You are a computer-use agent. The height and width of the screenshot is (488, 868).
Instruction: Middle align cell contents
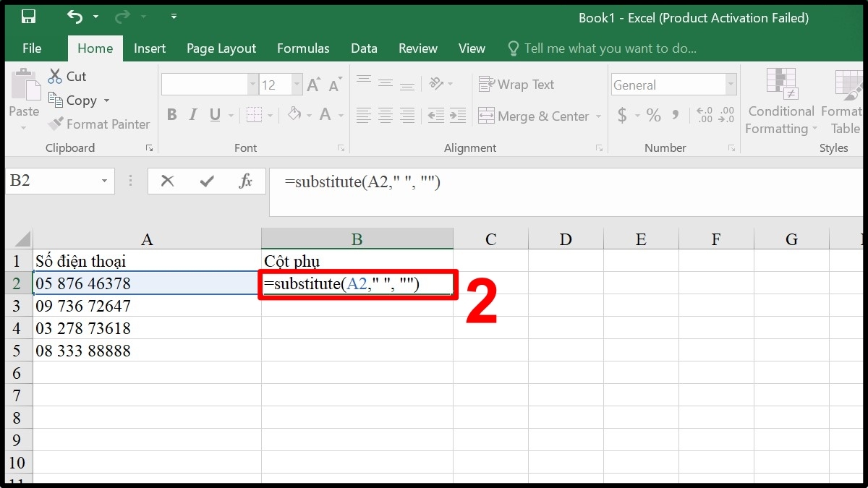pyautogui.click(x=386, y=83)
